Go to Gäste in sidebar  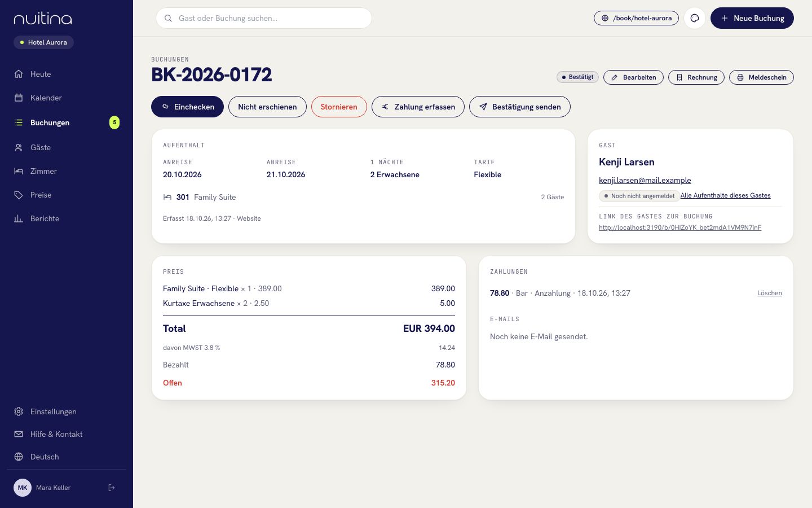coord(67,147)
